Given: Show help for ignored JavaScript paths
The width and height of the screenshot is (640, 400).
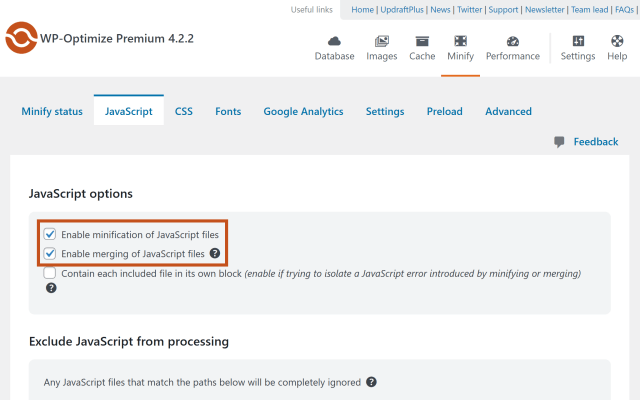Looking at the screenshot, I should click(x=371, y=382).
